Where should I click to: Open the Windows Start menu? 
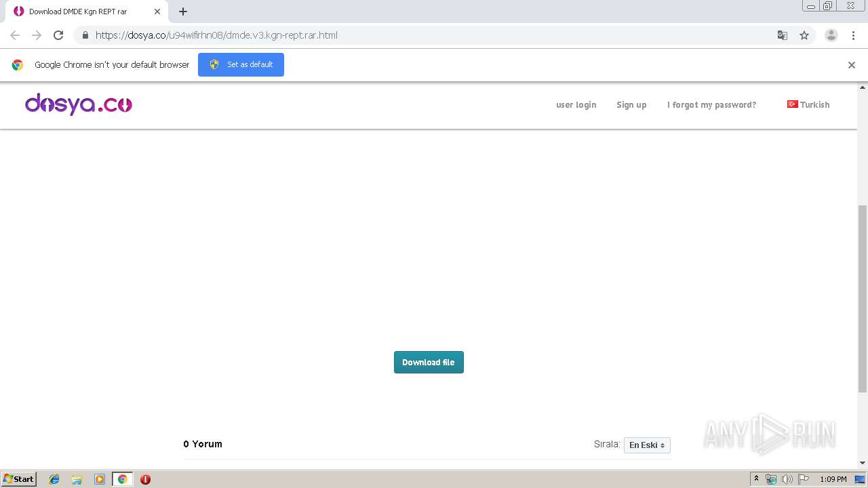pos(18,479)
